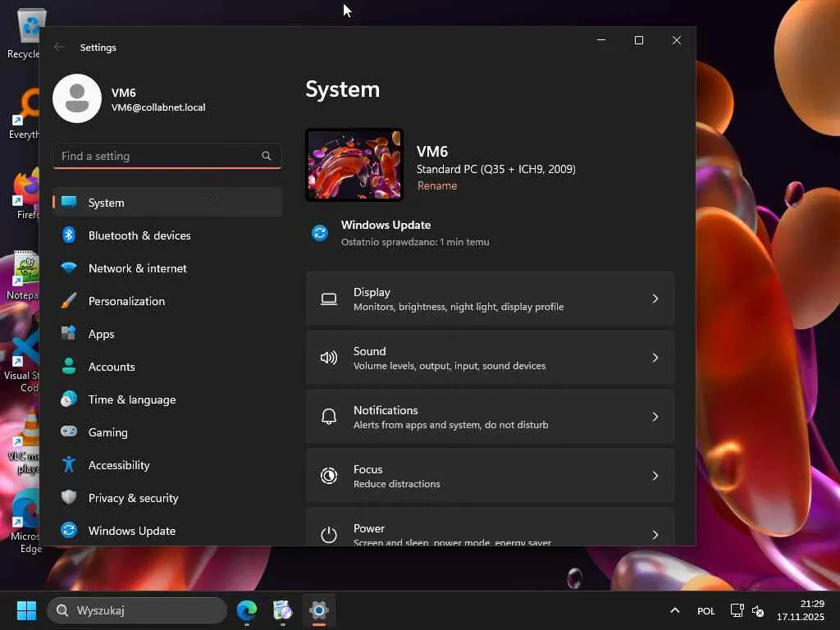Click the VM6@collabnet.local account text
840x630 pixels.
point(158,107)
